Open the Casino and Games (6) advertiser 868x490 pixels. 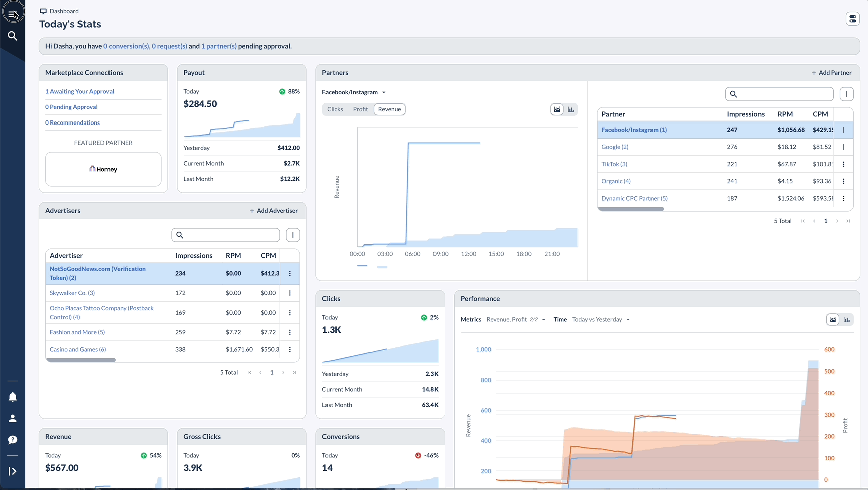78,349
